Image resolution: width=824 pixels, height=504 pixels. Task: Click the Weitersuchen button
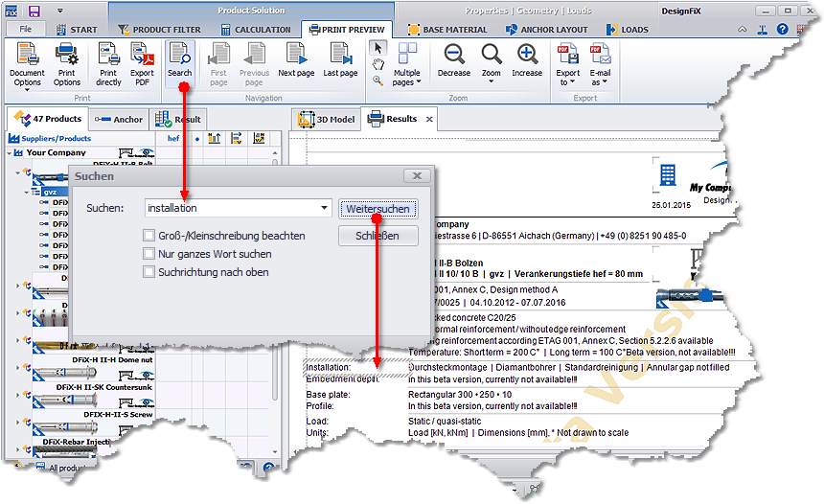click(378, 208)
